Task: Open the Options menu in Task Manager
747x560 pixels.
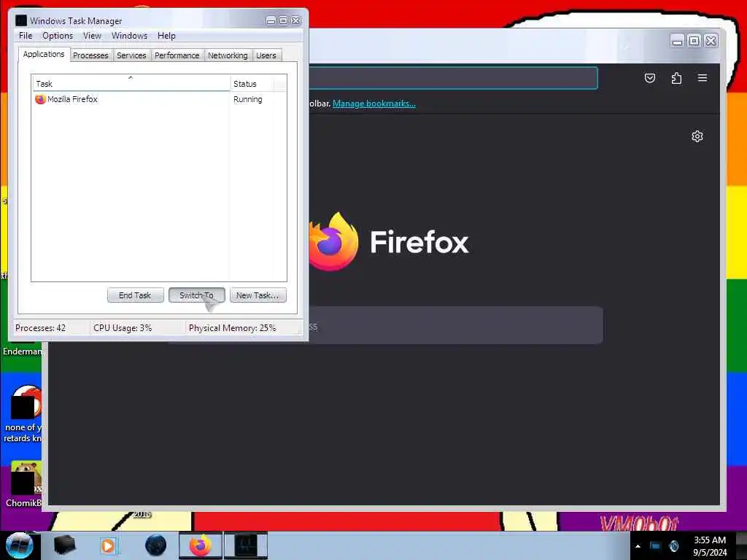Action: 58,36
